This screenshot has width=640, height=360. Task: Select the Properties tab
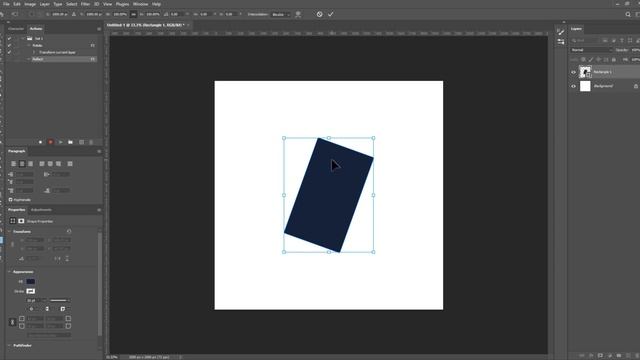click(x=17, y=210)
